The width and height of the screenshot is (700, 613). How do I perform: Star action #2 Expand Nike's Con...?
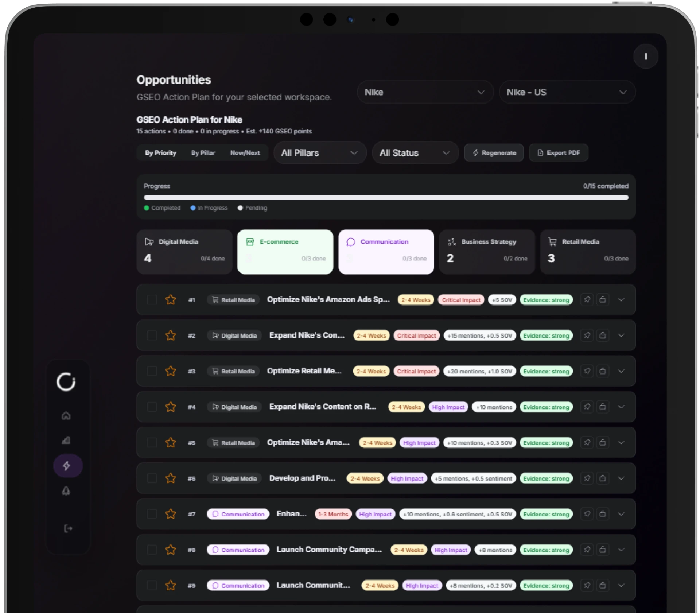(171, 335)
